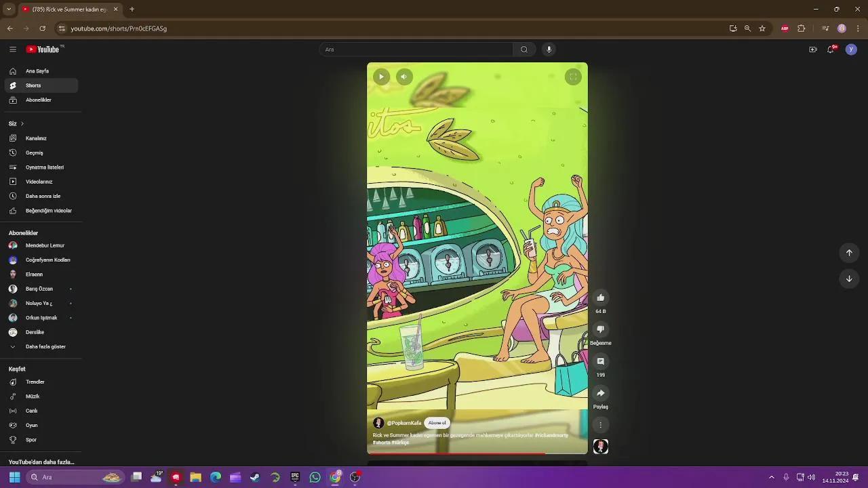
Task: Open the Short's three-dot more menu
Action: pyautogui.click(x=600, y=425)
